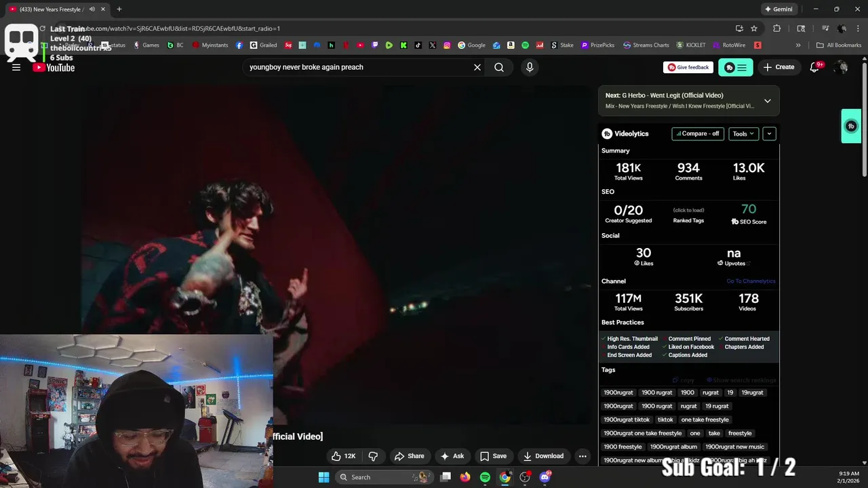Bookmark this tab with the star
This screenshot has width=868, height=488.
click(754, 28)
